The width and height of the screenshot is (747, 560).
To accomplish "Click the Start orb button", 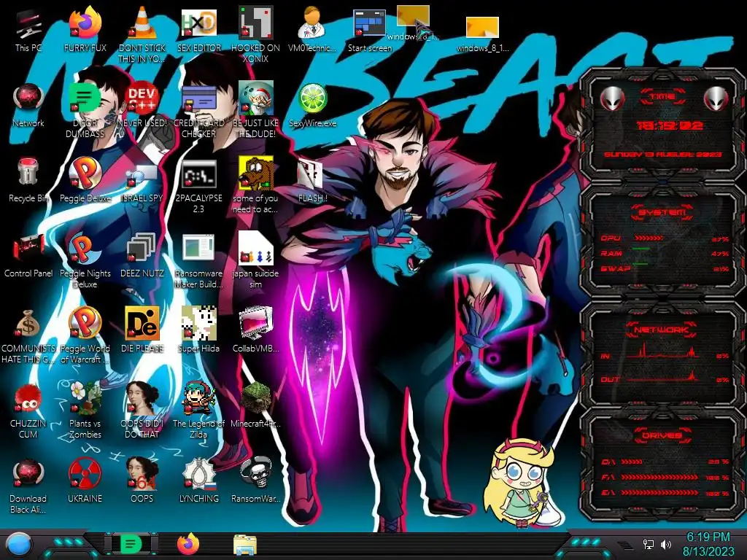I will coord(19,545).
